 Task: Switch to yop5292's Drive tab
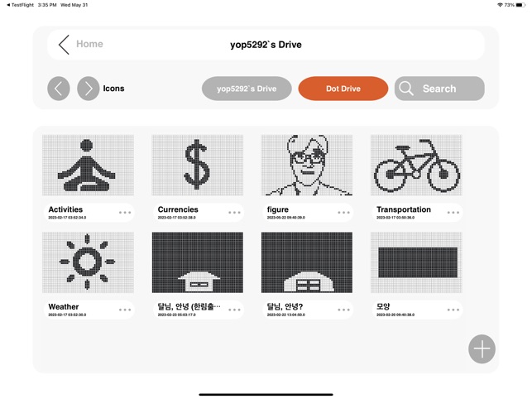(247, 89)
